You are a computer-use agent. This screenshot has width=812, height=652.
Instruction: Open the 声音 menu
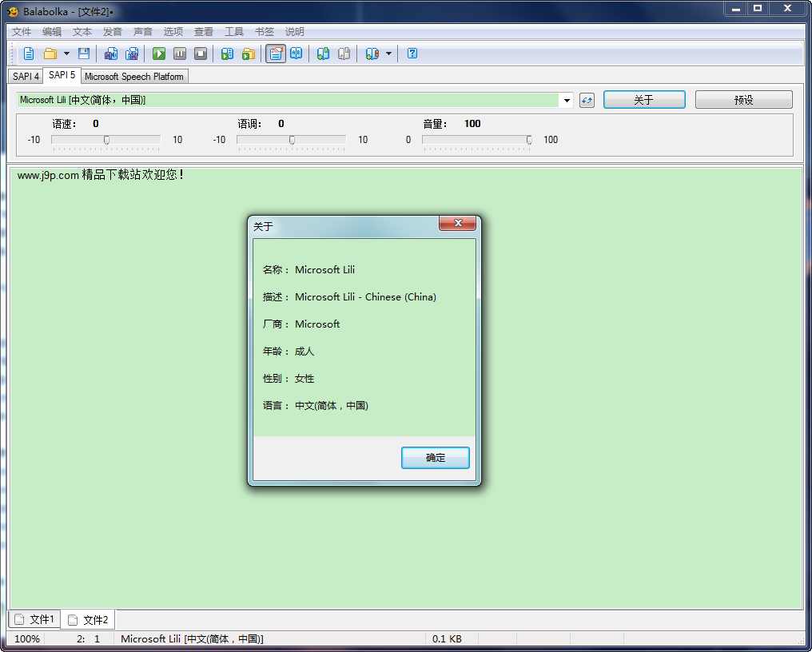143,32
